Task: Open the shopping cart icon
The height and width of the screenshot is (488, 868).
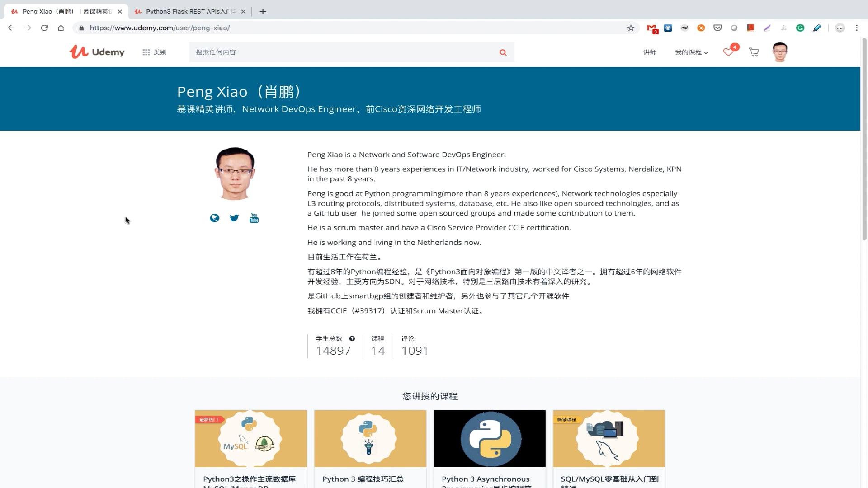Action: (x=754, y=52)
